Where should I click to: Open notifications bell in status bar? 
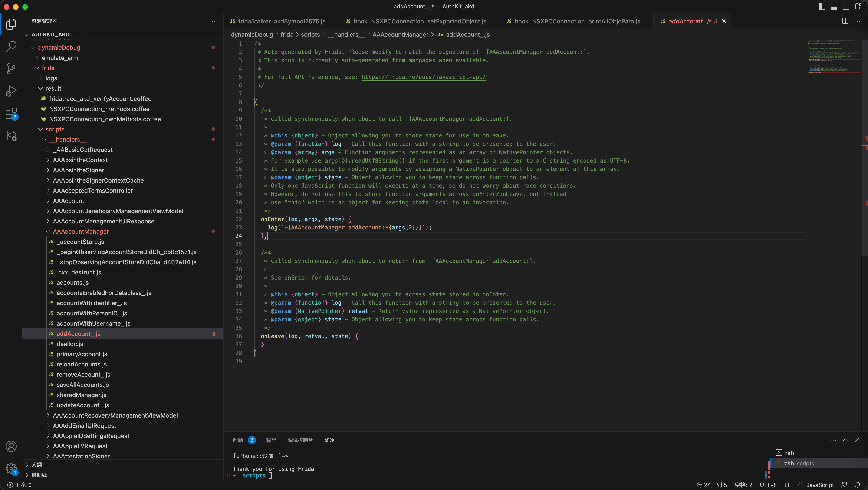pos(858,485)
